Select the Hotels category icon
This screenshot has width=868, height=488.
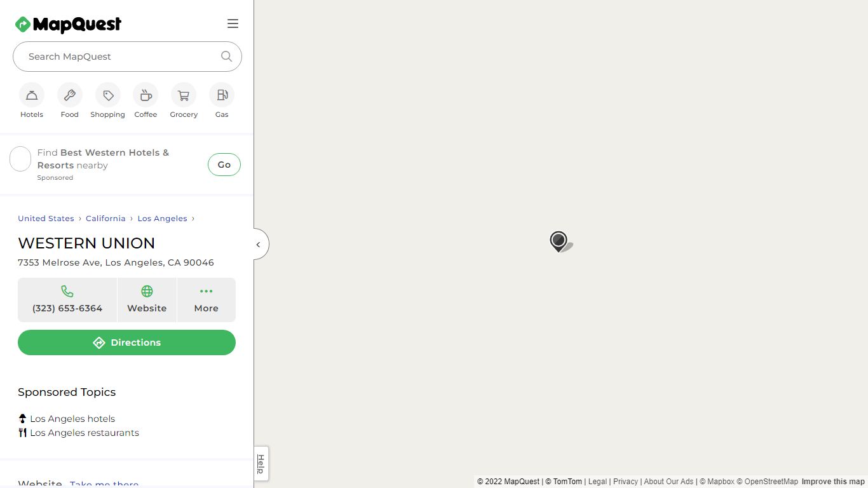[32, 95]
